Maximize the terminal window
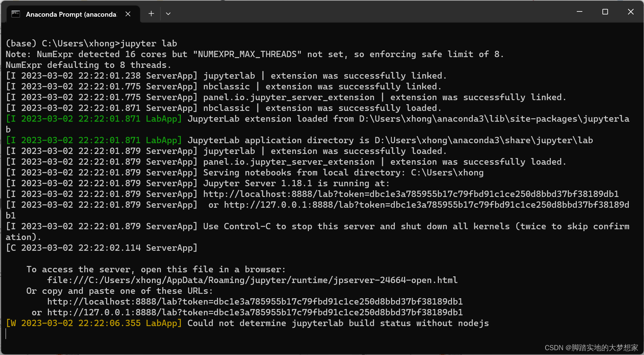Viewport: 644px width, 355px height. tap(605, 12)
